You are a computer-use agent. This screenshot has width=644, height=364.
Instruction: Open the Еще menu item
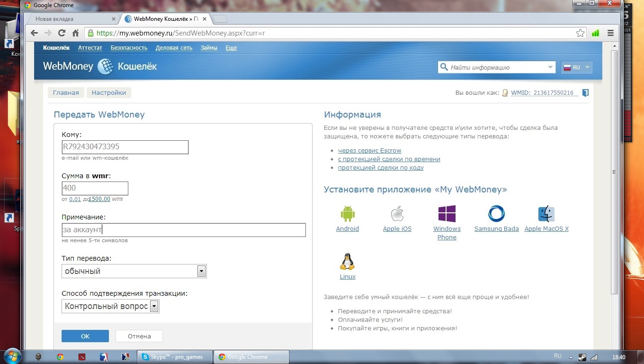pyautogui.click(x=231, y=48)
